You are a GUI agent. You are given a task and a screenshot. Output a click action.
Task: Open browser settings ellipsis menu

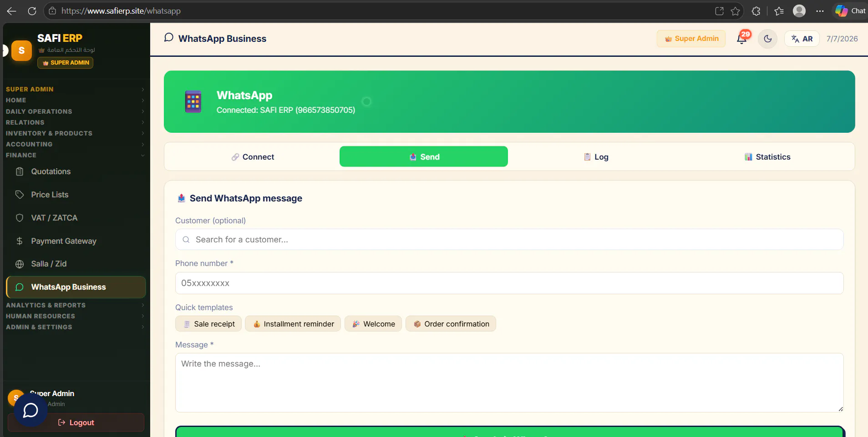tap(820, 11)
